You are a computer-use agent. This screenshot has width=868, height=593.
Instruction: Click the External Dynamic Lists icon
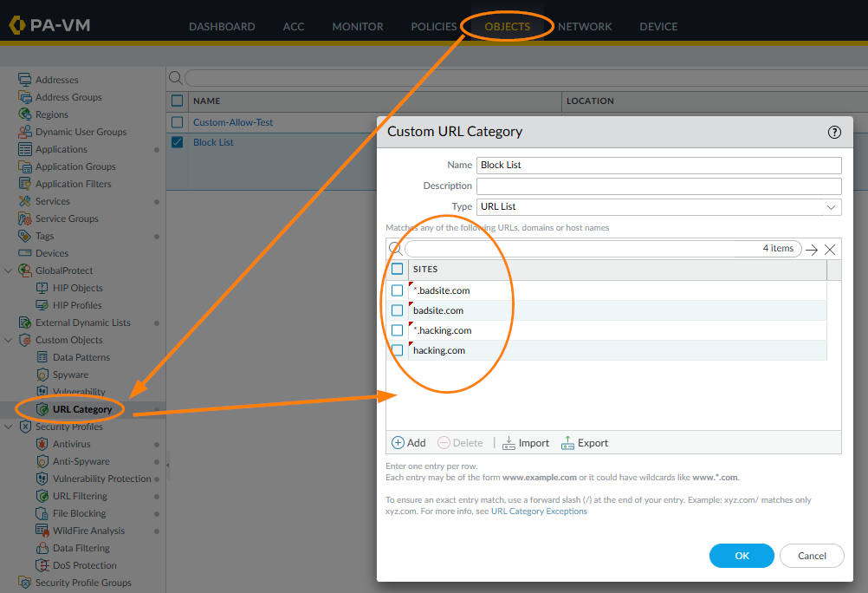24,323
